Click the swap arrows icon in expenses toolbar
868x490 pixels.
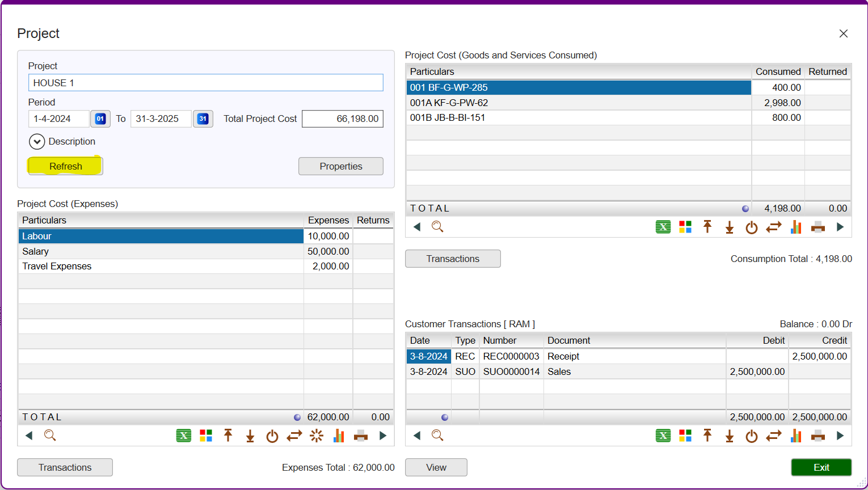tap(294, 436)
